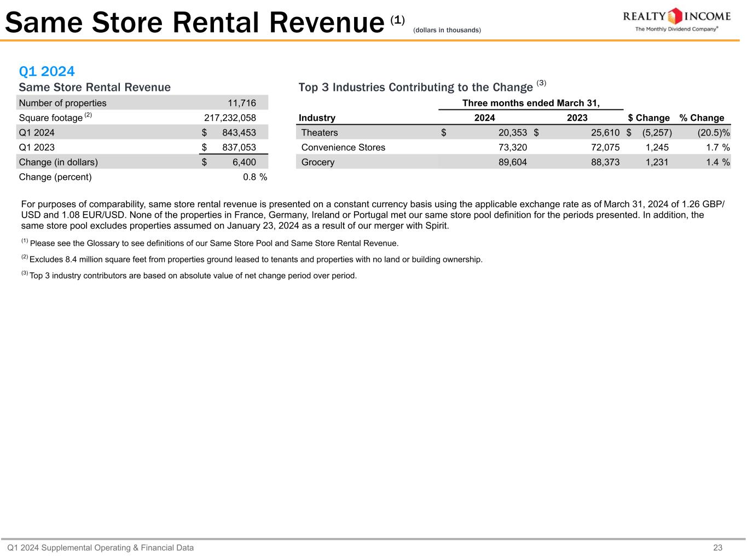747x560 pixels.
Task: Click the Convenience Stores row label
Action: coord(343,148)
